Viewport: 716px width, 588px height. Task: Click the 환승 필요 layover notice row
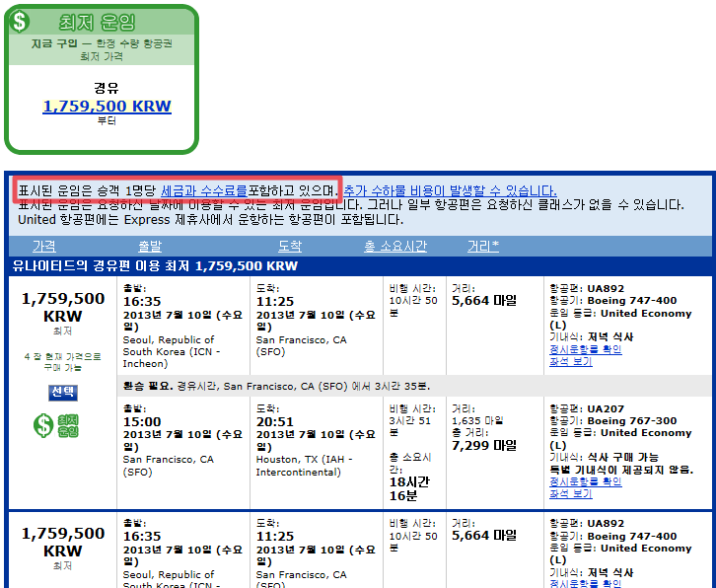pos(414,386)
